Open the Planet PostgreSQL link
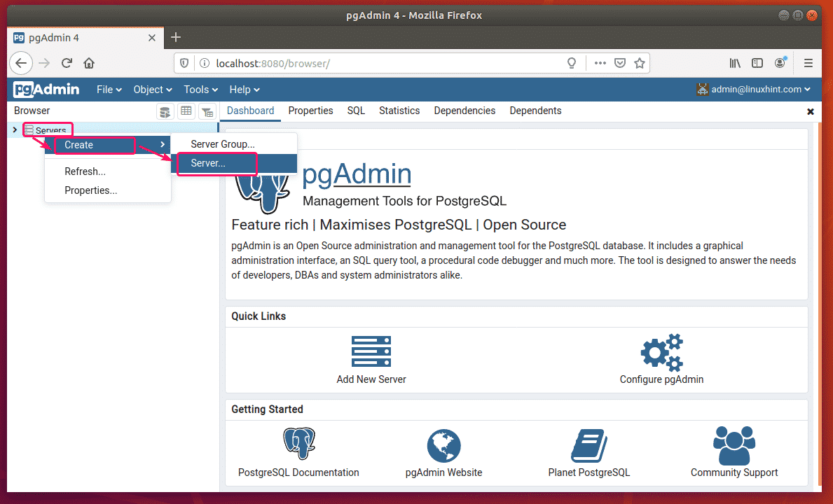This screenshot has height=504, width=833. click(589, 472)
